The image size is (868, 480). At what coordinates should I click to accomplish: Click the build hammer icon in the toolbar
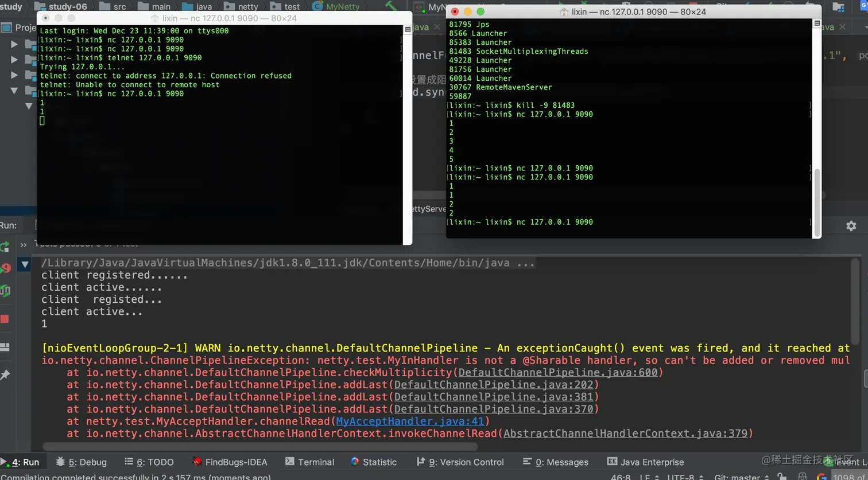(391, 6)
